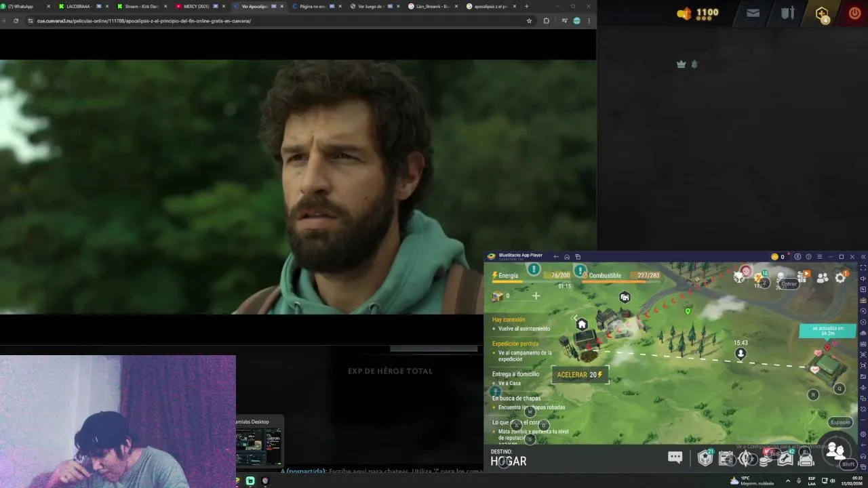Switch to LACOBRAAA browser tab
868x488 pixels.
pos(84,6)
